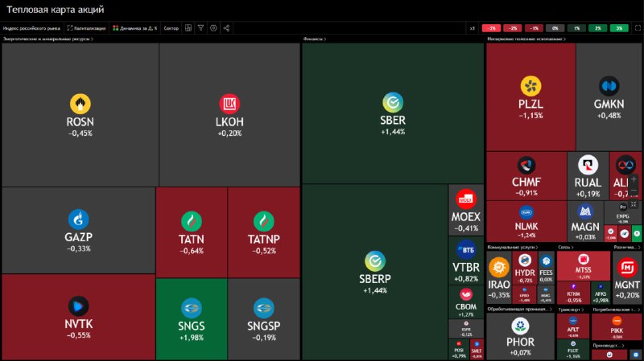Click the AFKS +0,98% tile
Image resolution: width=644 pixels, height=361 pixels.
pos(600,293)
